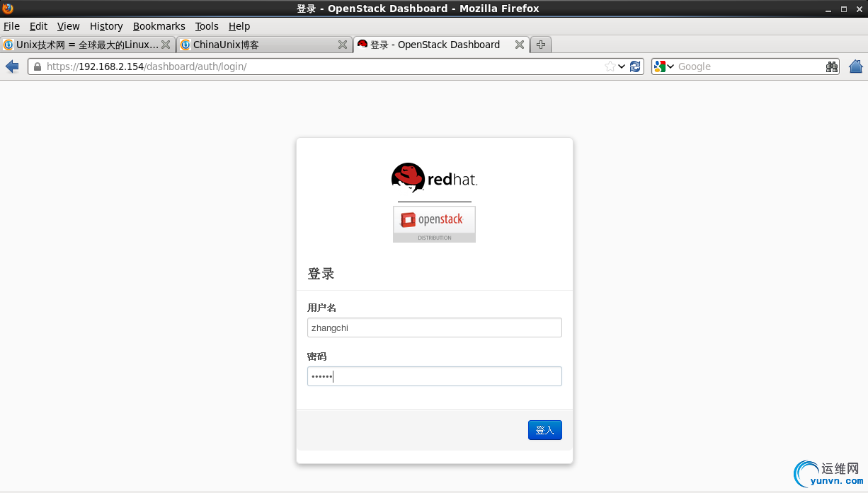Image resolution: width=868 pixels, height=493 pixels.
Task: Open the Tools menu
Action: click(207, 26)
